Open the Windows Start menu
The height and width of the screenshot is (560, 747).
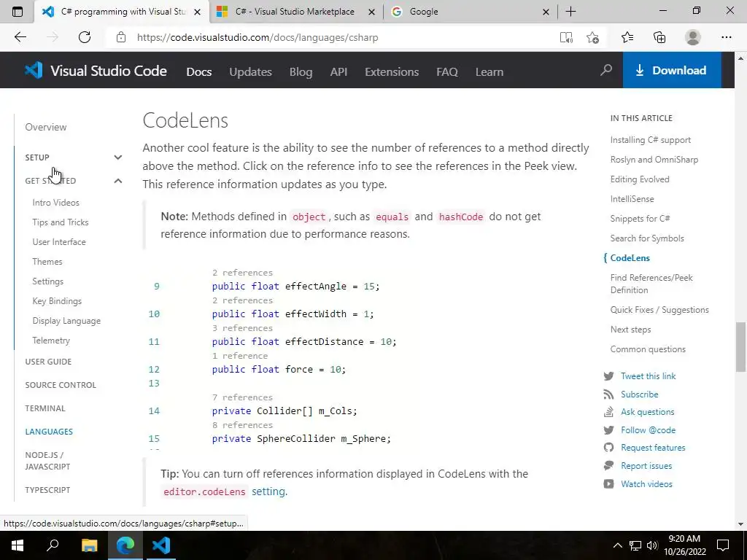(x=18, y=545)
